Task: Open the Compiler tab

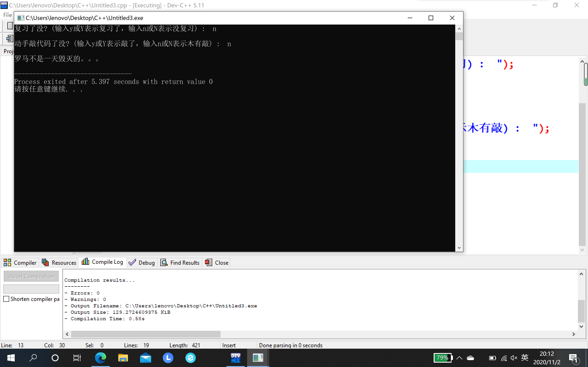Action: (20, 263)
